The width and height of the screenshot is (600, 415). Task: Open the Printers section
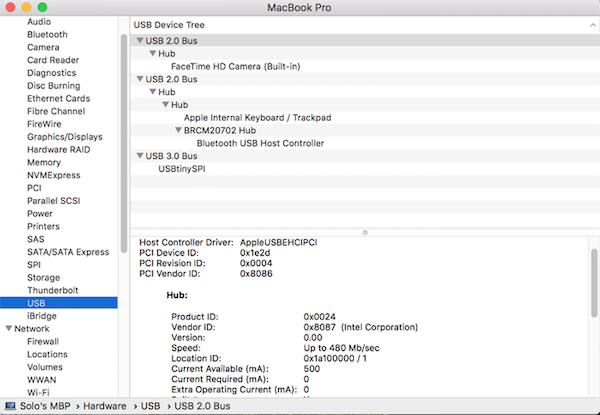pos(43,226)
